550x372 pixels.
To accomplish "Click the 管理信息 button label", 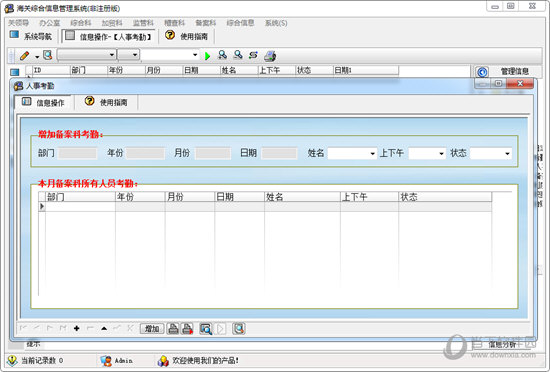I will [514, 72].
